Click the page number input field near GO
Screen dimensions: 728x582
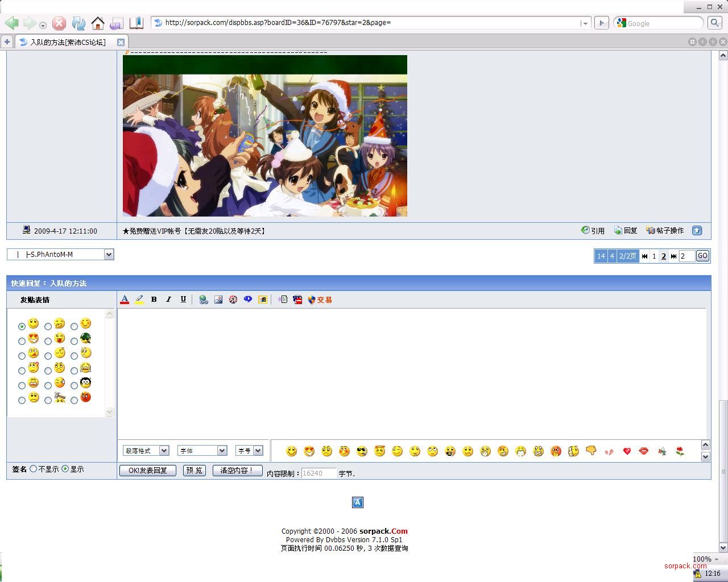(686, 256)
